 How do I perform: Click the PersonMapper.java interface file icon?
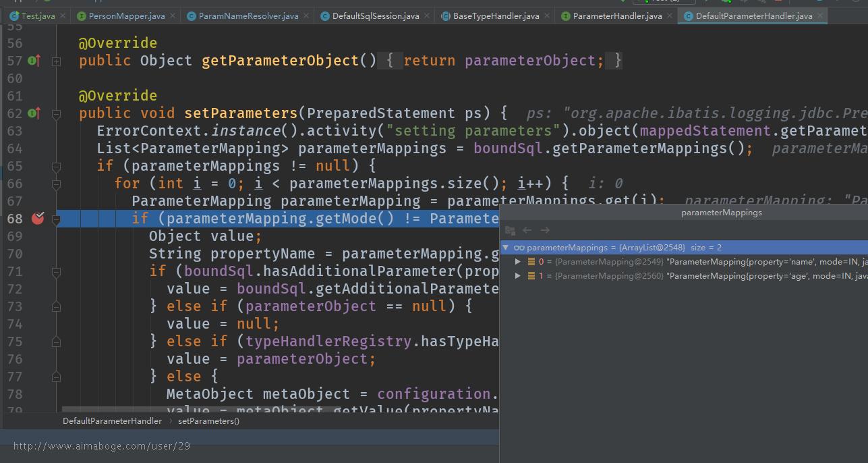click(82, 16)
